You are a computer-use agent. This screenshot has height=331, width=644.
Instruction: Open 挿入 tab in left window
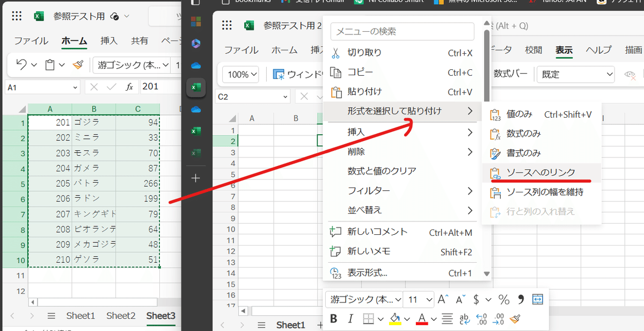click(x=109, y=41)
